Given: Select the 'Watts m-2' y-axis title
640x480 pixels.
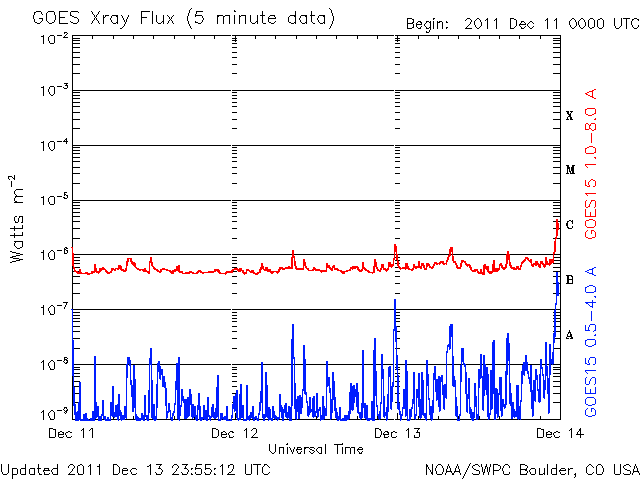Looking at the screenshot, I should point(17,219).
